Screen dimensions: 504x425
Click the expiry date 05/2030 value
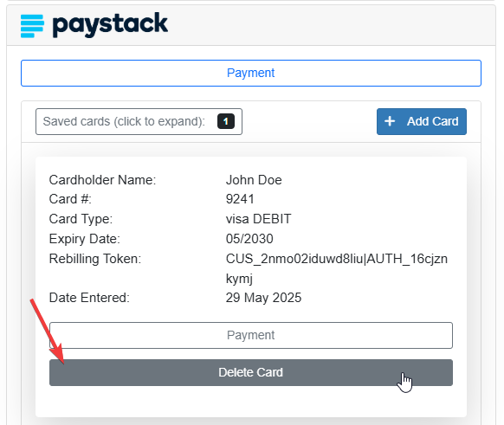249,239
